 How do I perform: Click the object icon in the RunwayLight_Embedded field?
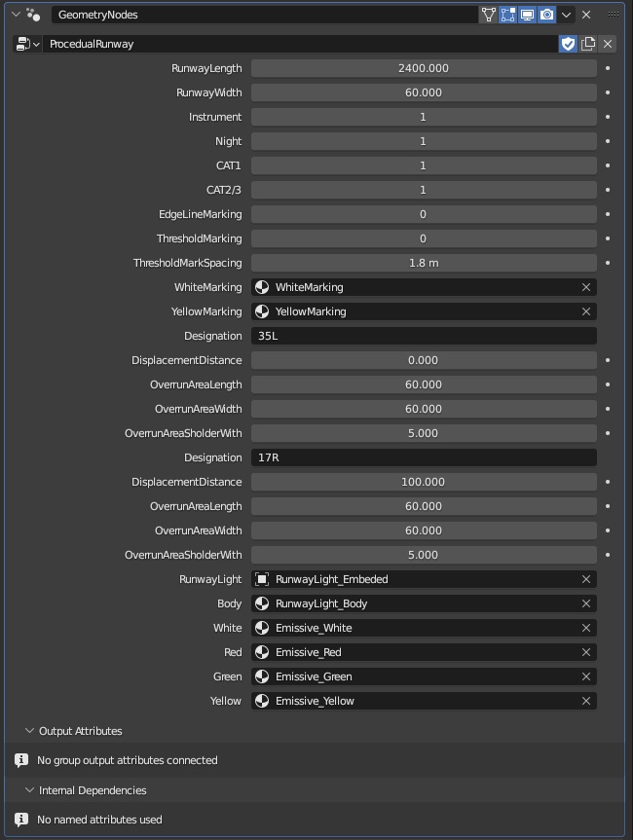pyautogui.click(x=262, y=579)
